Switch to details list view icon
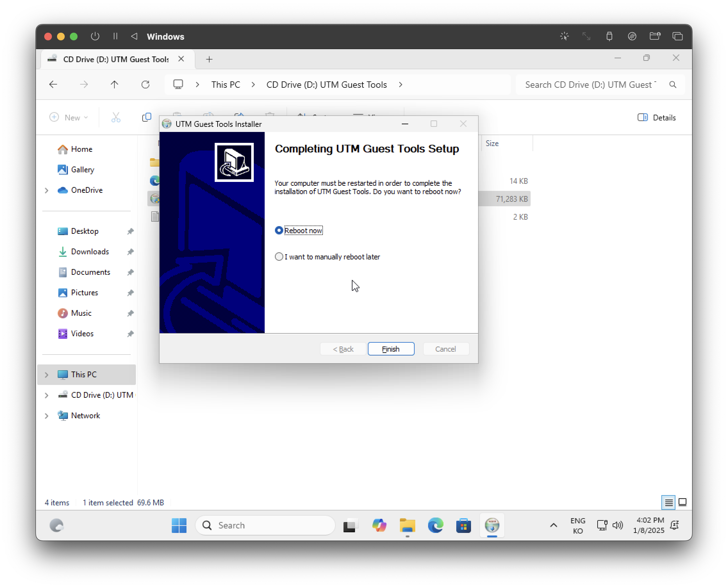Image resolution: width=728 pixels, height=588 pixels. [x=669, y=502]
